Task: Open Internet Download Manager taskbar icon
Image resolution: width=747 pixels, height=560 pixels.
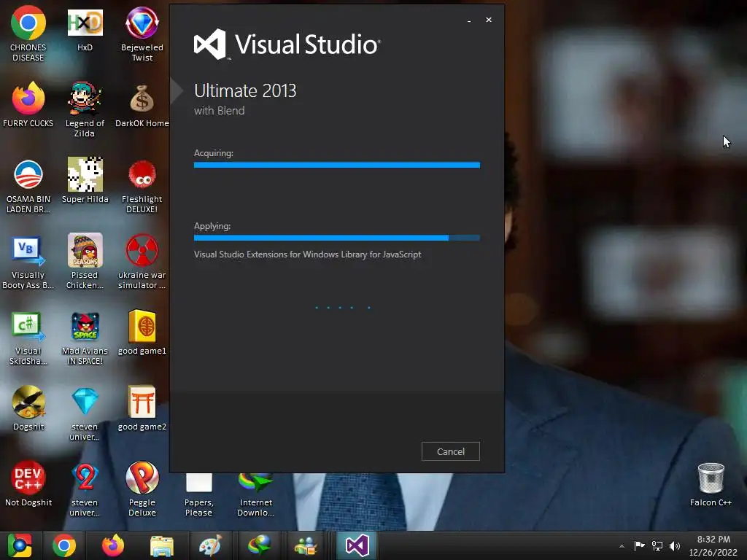Action: [x=259, y=545]
